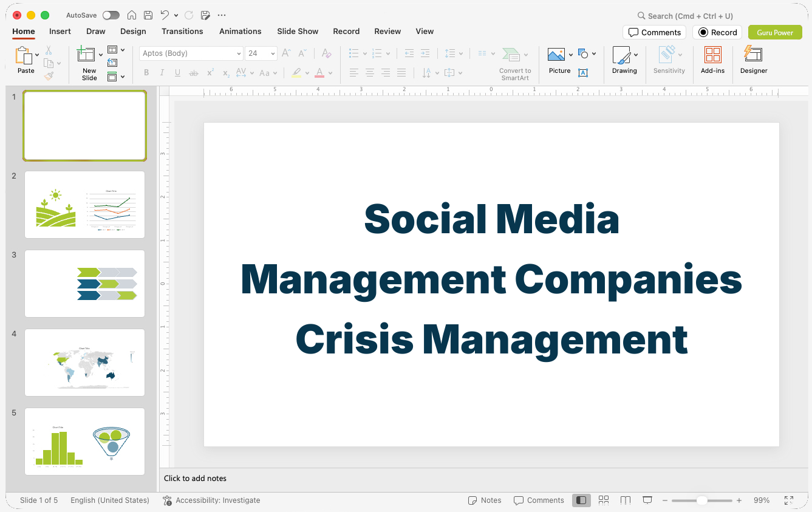Viewport: 812px width, 512px height.
Task: Toggle the AutoSave switch
Action: tap(111, 15)
